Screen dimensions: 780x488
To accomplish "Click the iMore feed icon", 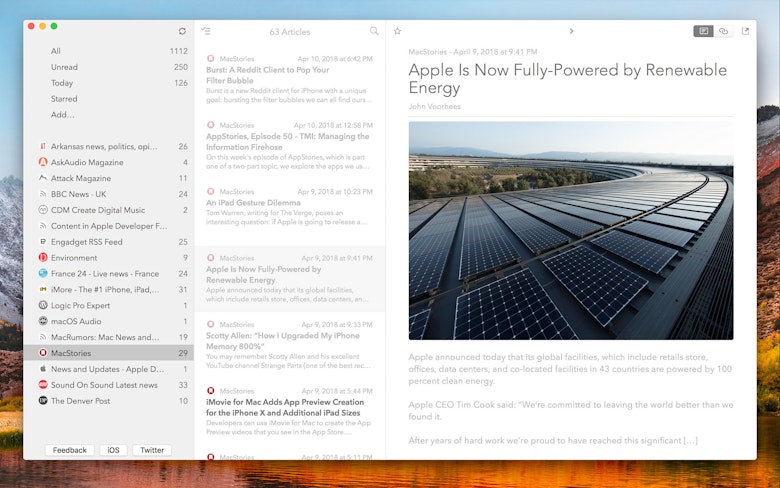I will pos(43,290).
